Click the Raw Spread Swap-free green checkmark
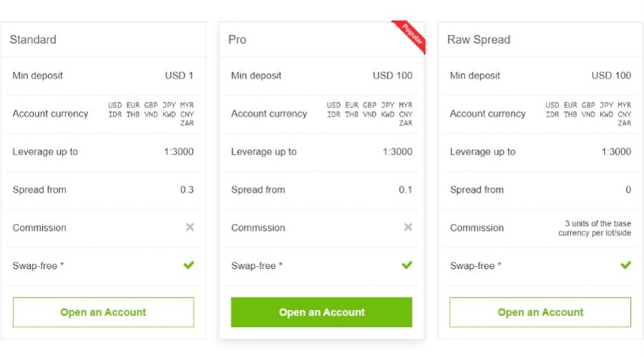The image size is (644, 357). 625,265
